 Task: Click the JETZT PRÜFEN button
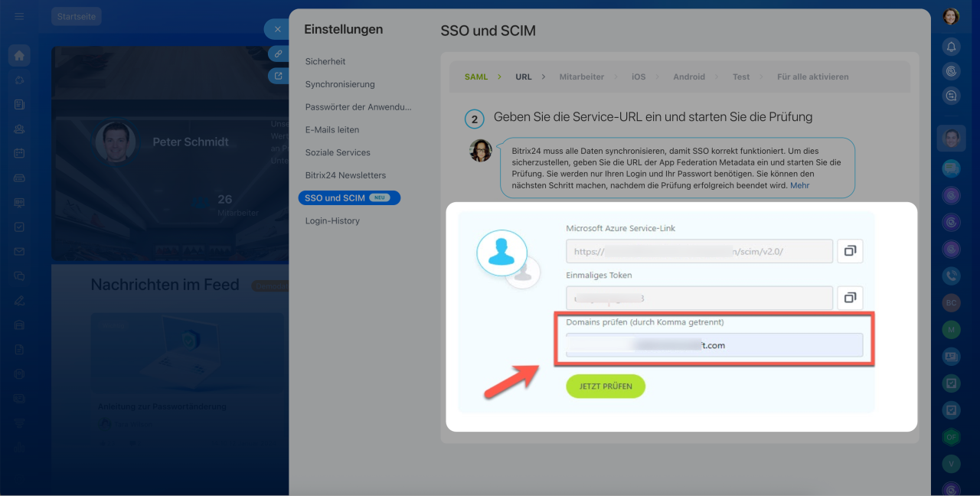click(606, 387)
